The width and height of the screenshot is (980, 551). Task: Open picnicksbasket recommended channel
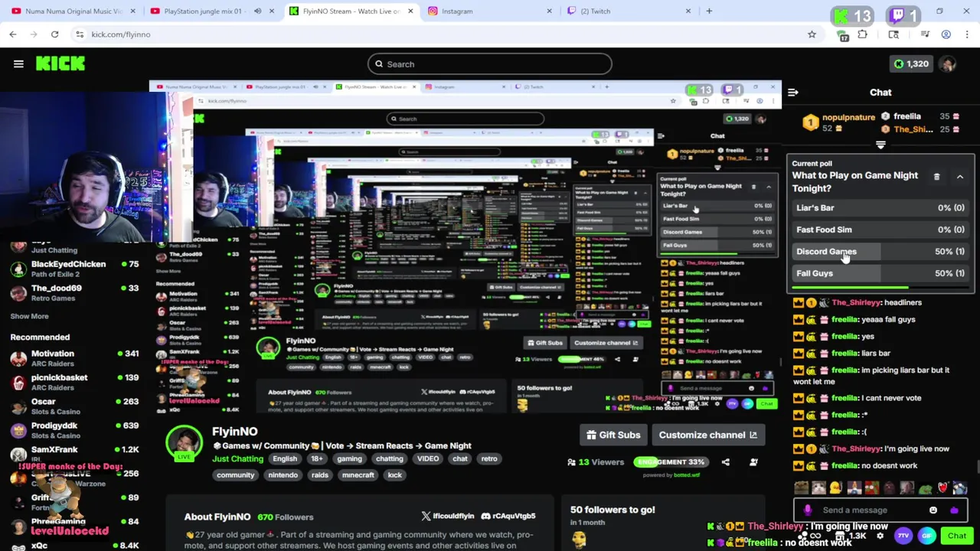coord(74,382)
